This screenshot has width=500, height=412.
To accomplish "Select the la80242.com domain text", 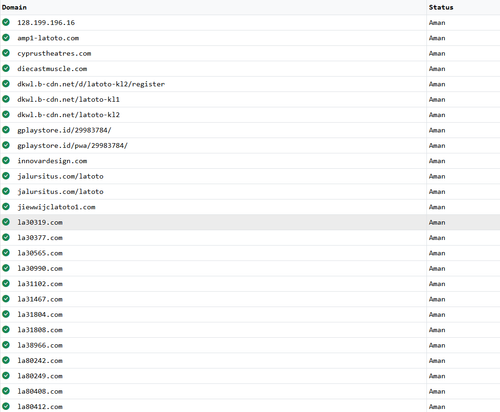I will coord(40,360).
